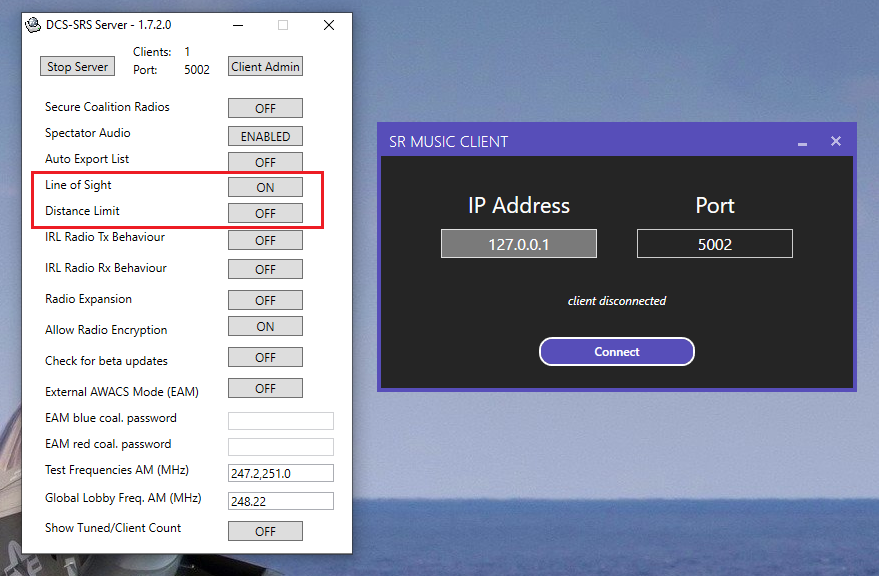Disable Allow Radio Encryption
The image size is (879, 576).
(x=265, y=326)
